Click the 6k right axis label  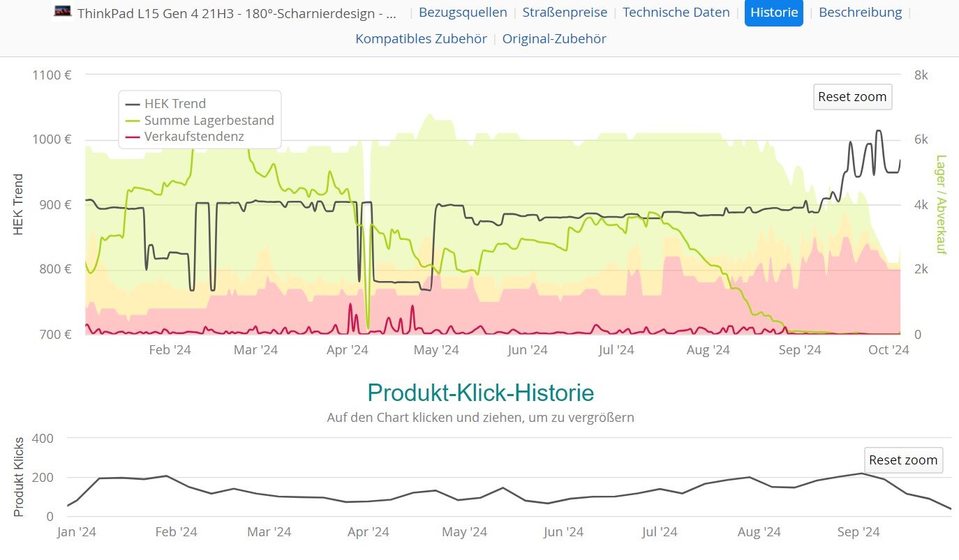(x=921, y=139)
